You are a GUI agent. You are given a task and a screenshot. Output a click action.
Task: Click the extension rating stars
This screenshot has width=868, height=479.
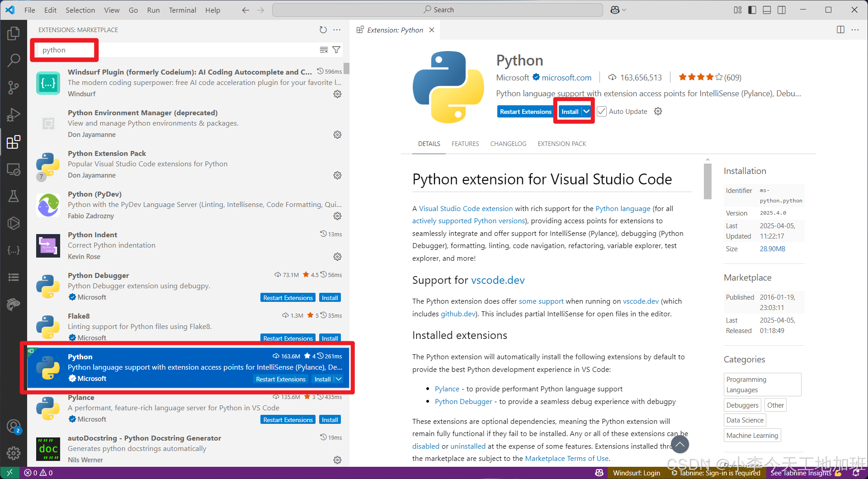(700, 77)
